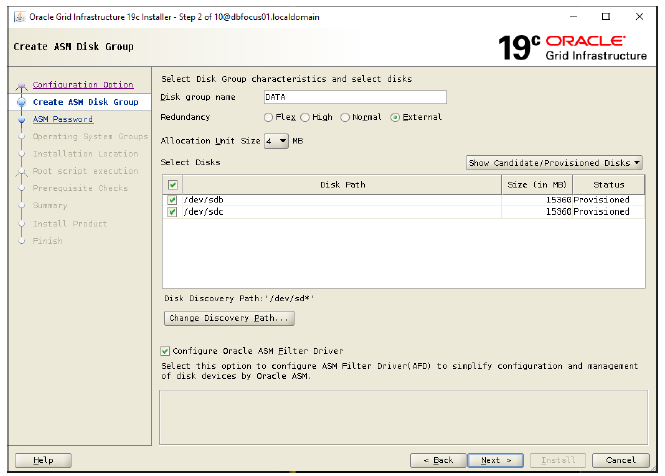The height and width of the screenshot is (476, 665).
Task: Click Provisioned status of /dev/sdc
Action: coord(601,212)
